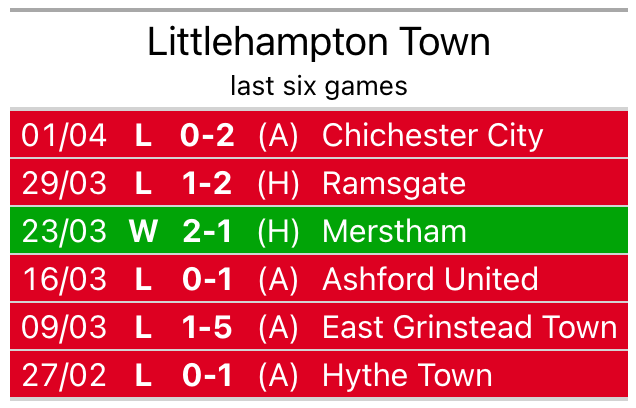636x408 pixels.
Task: Select the 01/04 match date
Action: click(x=64, y=135)
